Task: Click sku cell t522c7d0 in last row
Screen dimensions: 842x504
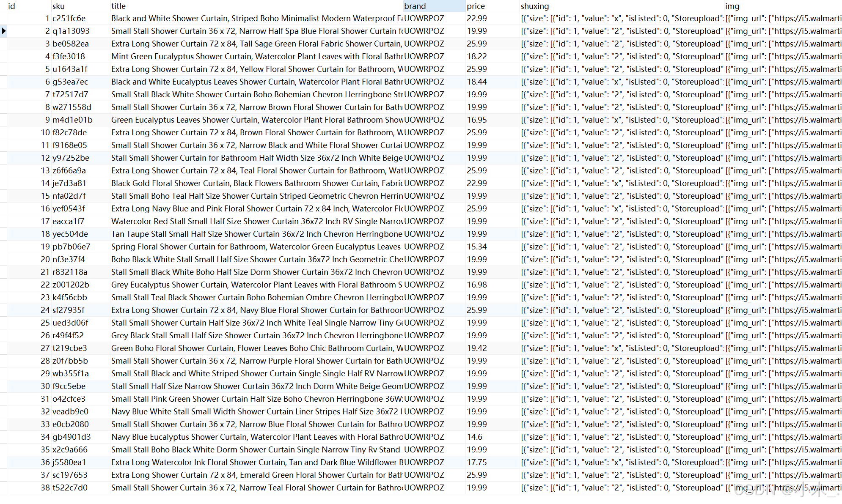Action: (x=70, y=488)
